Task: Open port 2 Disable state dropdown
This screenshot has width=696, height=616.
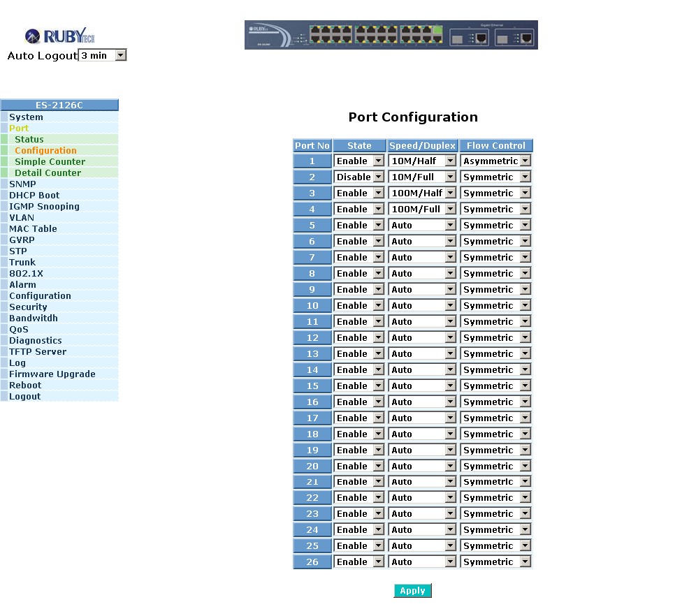Action: pos(359,177)
